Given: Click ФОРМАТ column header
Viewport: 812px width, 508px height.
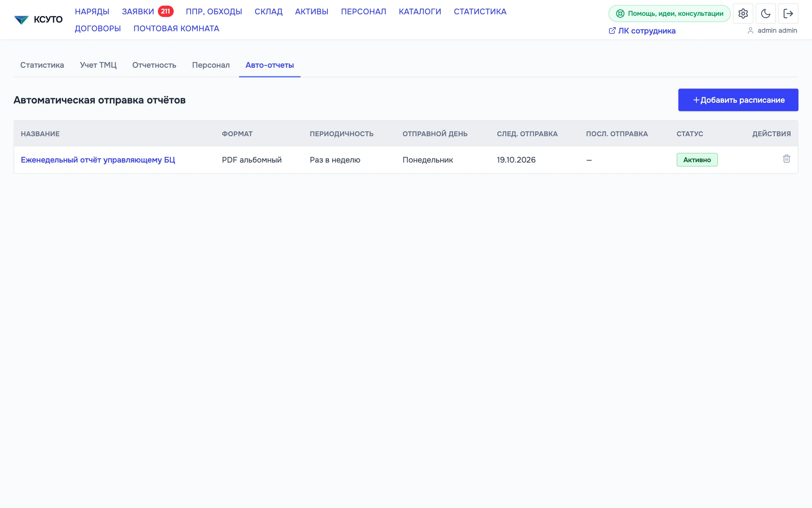Looking at the screenshot, I should click(237, 134).
